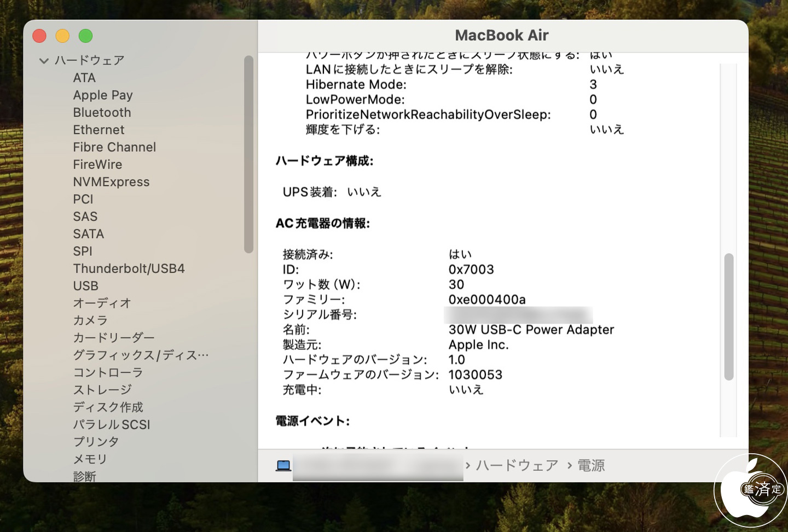
Task: Click the ハードウェア構成: heading
Action: coord(325,161)
